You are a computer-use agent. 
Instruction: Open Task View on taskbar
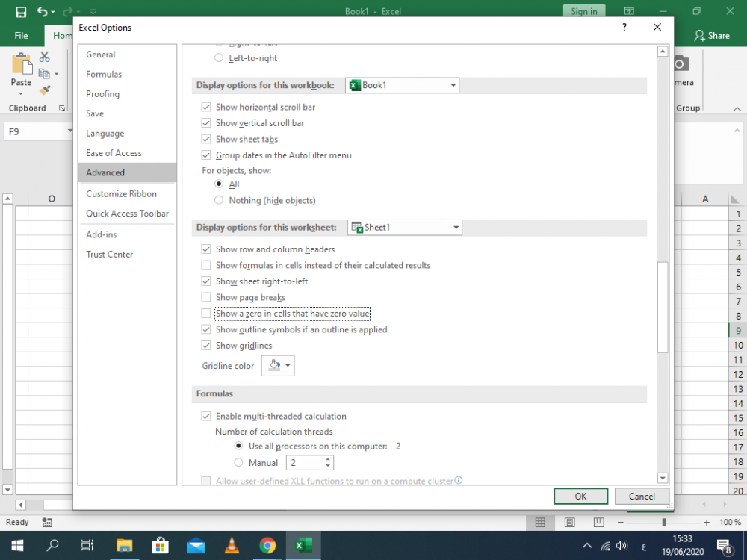87,545
